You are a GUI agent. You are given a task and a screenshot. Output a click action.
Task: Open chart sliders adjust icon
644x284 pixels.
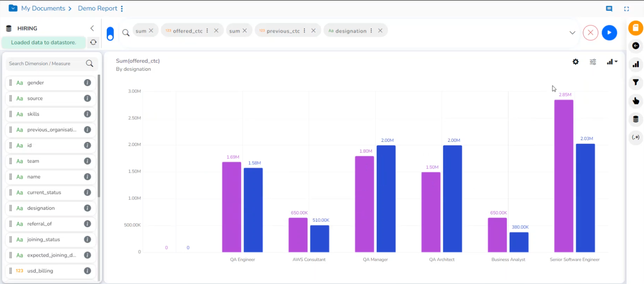593,62
